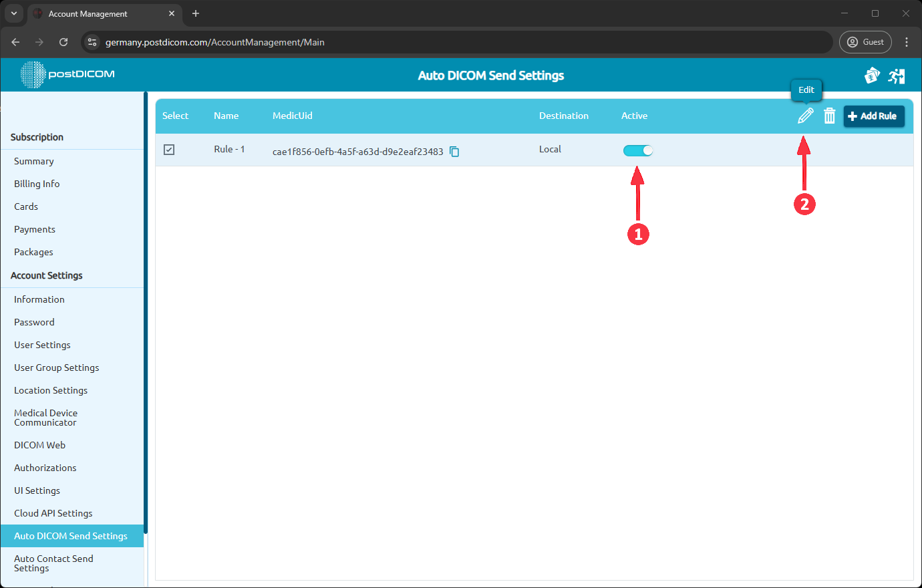Log out using the exit icon
Image resolution: width=922 pixels, height=588 pixels.
(x=897, y=76)
